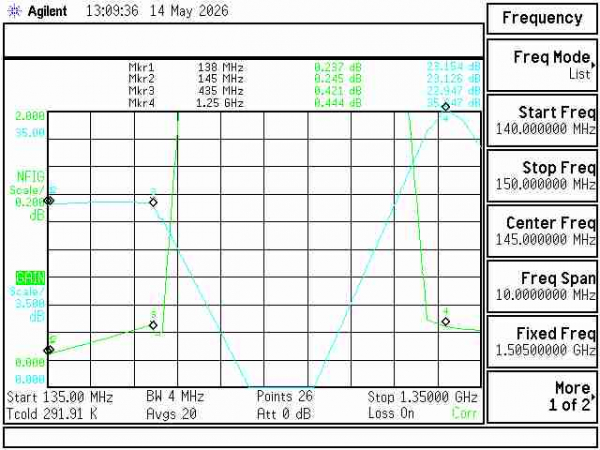Click the blue 3.500 gain scale value
600x450 pixels.
pyautogui.click(x=30, y=304)
